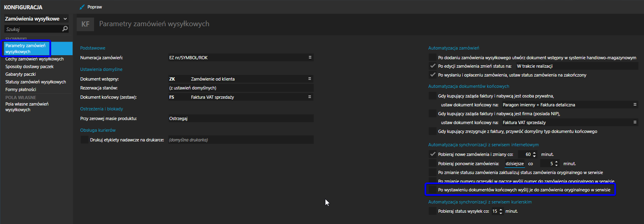This screenshot has width=644, height=224.
Task: Toggle Drukuj etykiety nadawcze na drukarce checkbox
Action: pos(84,140)
